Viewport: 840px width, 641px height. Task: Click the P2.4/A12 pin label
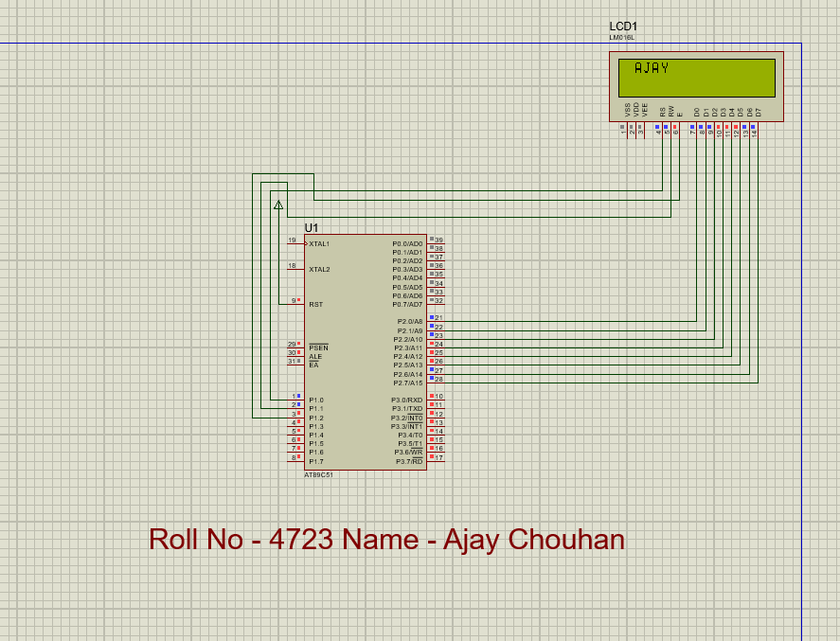(408, 357)
